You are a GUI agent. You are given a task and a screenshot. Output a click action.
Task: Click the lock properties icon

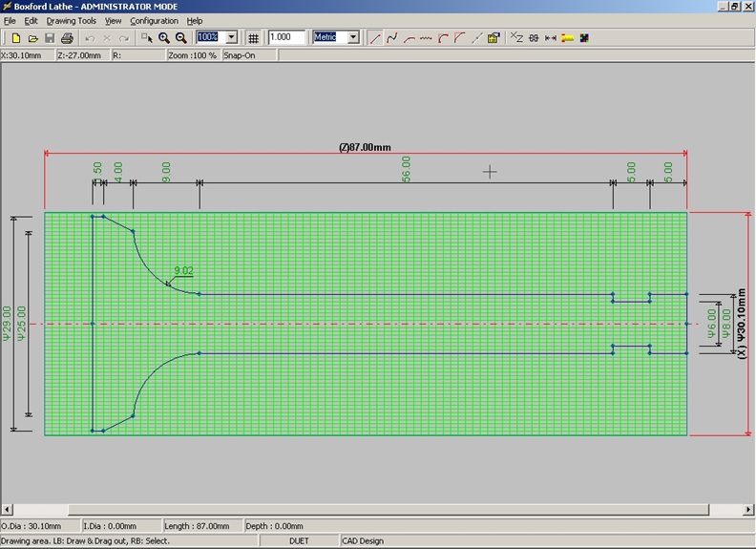(x=493, y=37)
